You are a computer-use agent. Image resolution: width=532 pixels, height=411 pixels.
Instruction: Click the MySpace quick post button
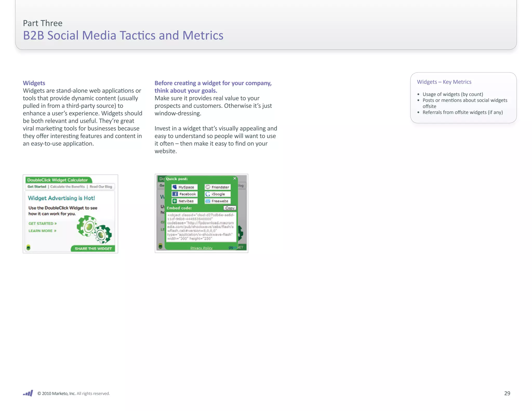tap(184, 187)
